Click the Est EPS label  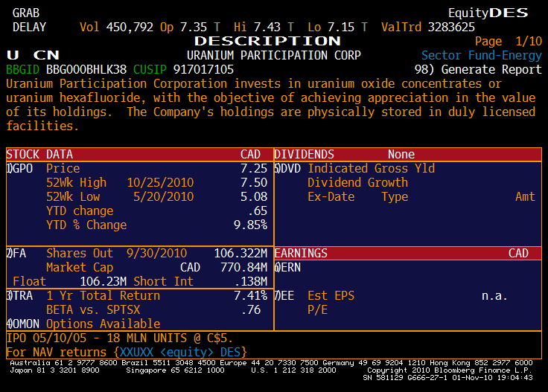click(331, 295)
